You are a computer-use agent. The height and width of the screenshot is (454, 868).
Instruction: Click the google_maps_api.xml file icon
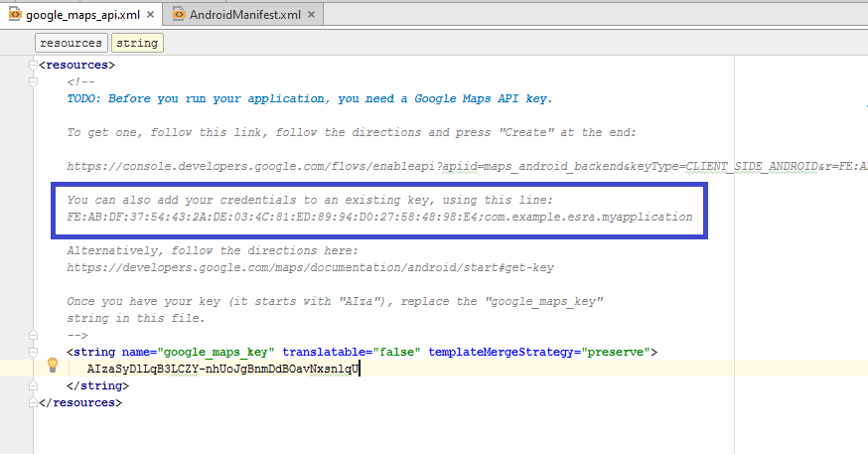click(x=15, y=14)
